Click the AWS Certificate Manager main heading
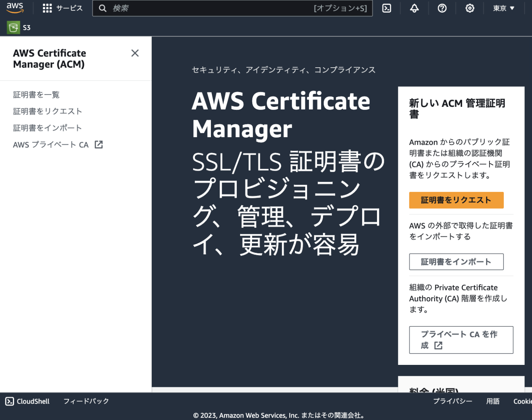The image size is (532, 420). [x=281, y=115]
